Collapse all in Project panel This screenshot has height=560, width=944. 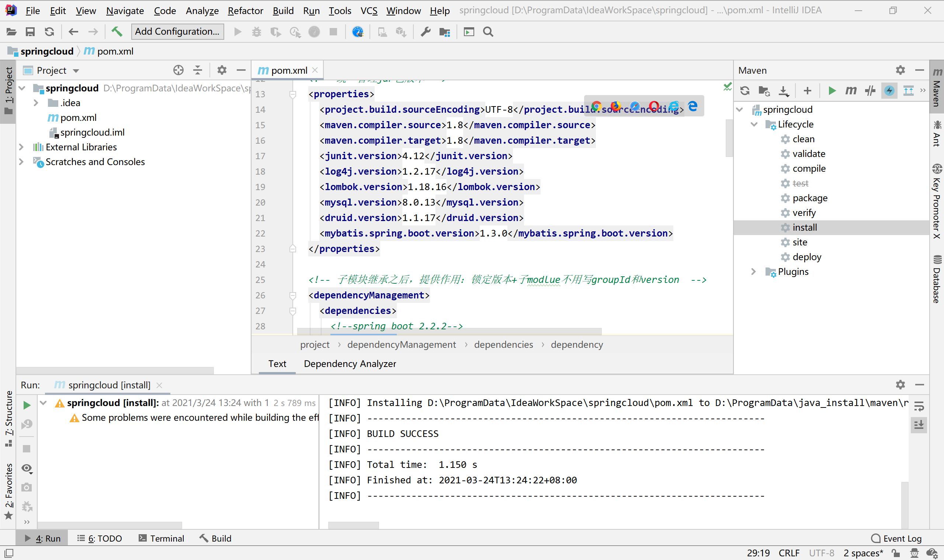coord(198,70)
